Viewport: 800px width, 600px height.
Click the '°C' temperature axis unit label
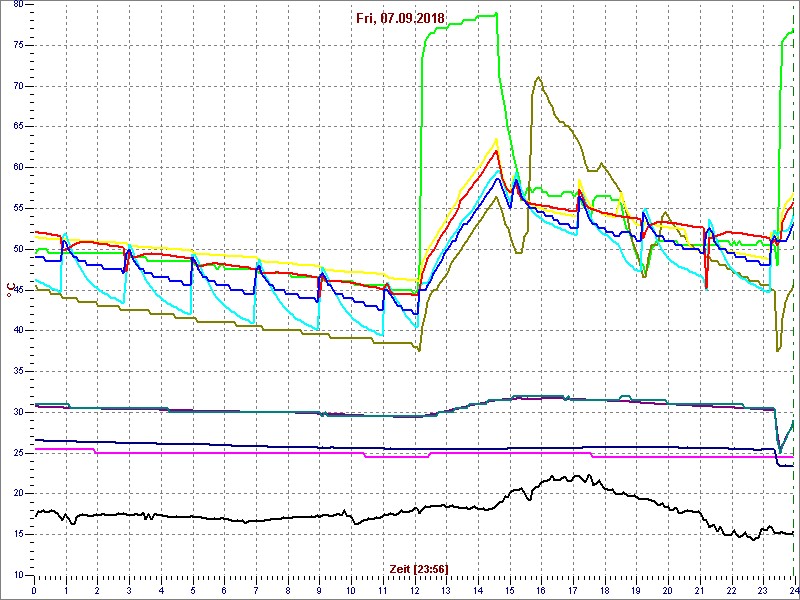click(9, 291)
